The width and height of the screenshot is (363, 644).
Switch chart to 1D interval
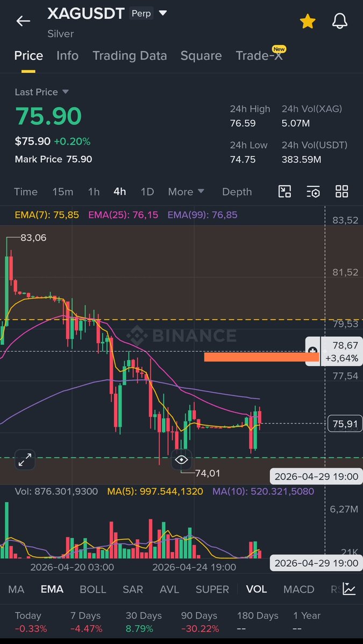[147, 192]
